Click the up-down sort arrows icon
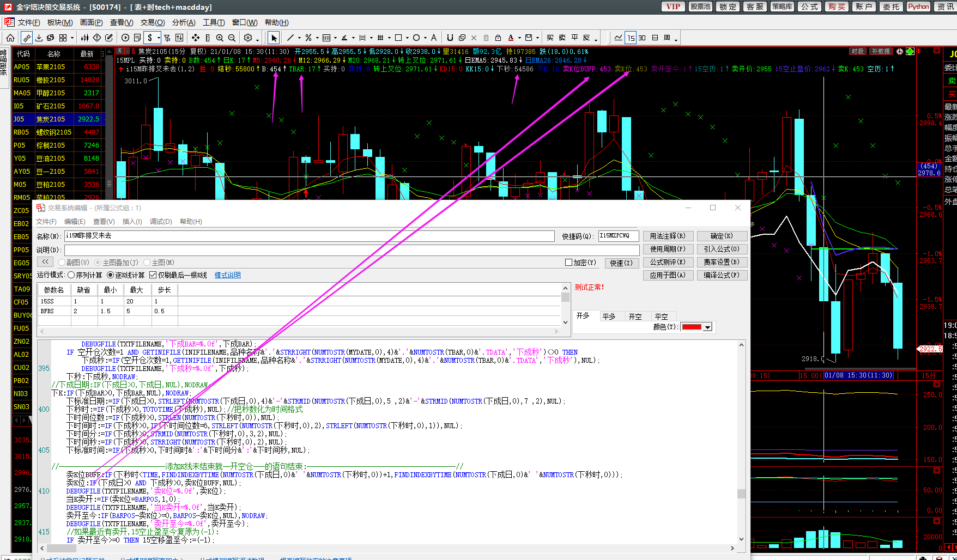Viewport: 957px width, 560px height. (179, 38)
